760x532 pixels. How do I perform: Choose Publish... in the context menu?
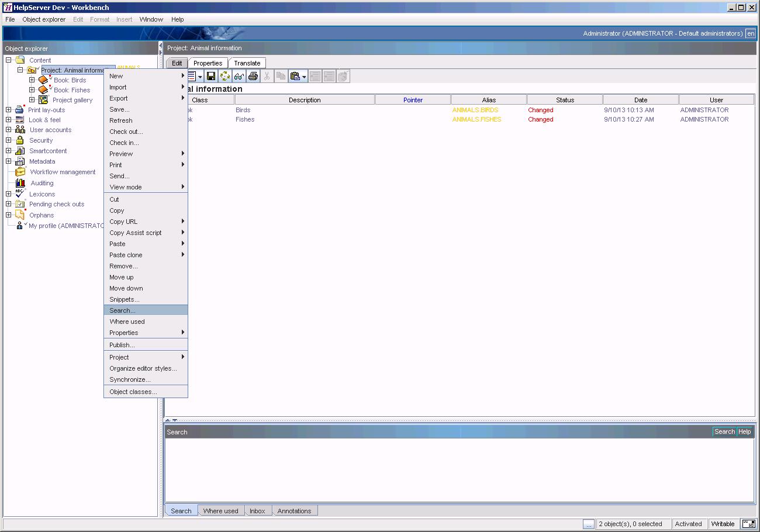point(146,345)
